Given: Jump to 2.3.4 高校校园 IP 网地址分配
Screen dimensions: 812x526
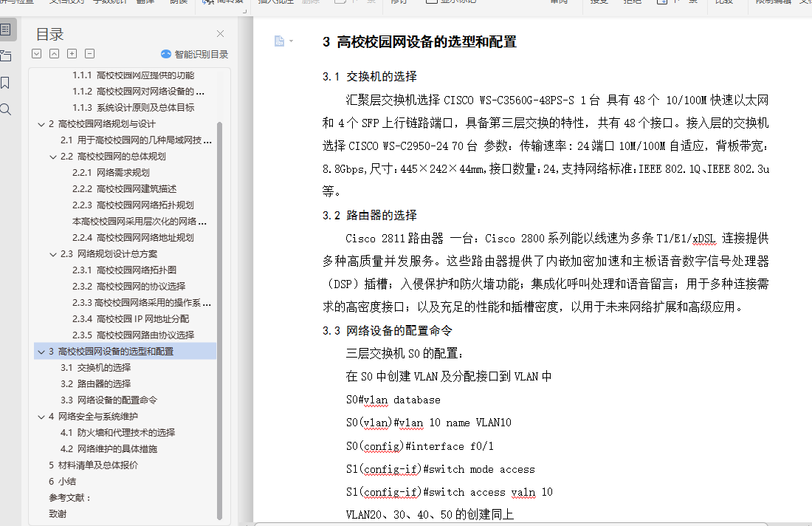Looking at the screenshot, I should click(131, 318).
